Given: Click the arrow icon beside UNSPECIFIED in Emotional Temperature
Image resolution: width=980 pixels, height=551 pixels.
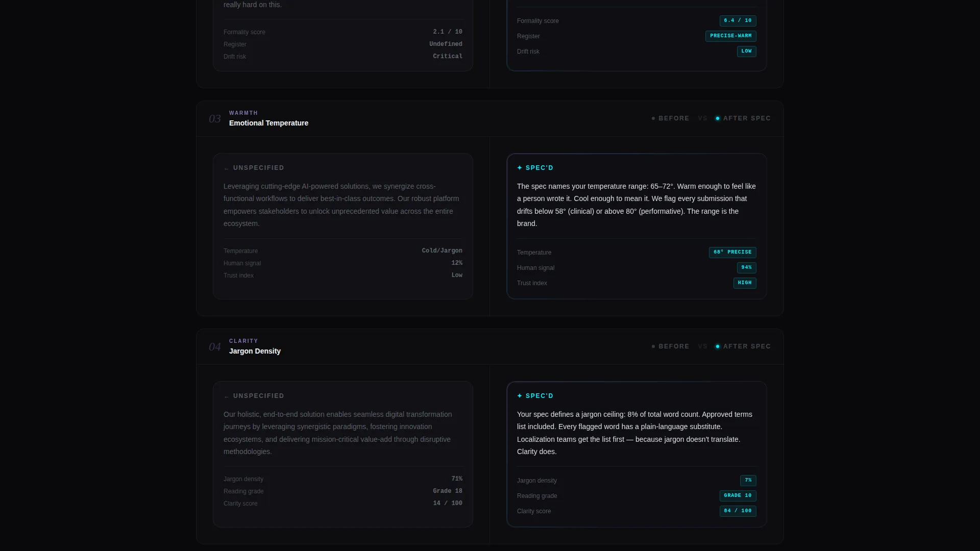Looking at the screenshot, I should [226, 168].
